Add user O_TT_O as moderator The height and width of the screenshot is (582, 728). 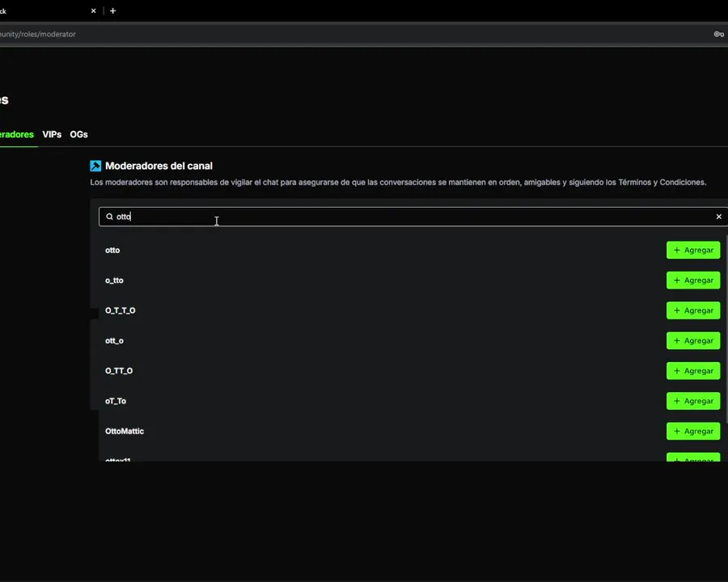(x=693, y=371)
